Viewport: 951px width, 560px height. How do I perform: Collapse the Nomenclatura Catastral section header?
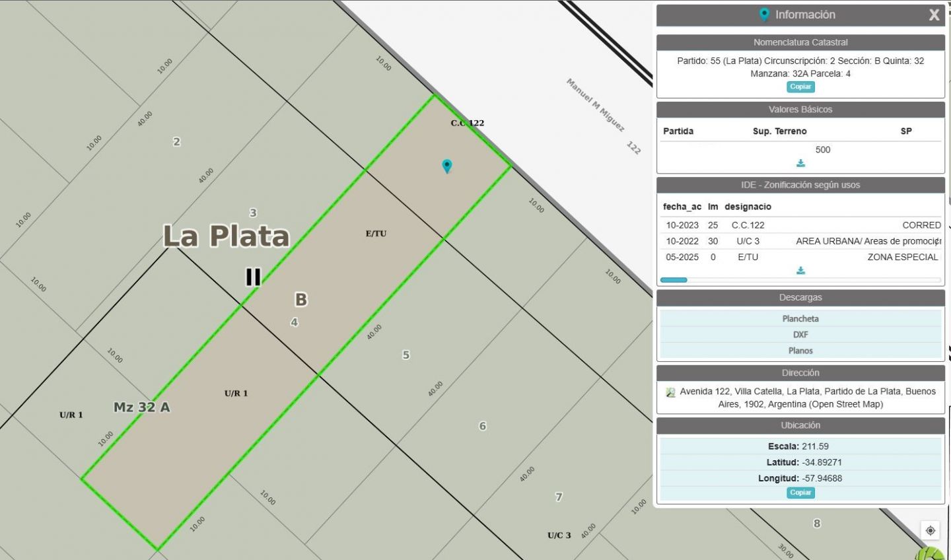(800, 42)
